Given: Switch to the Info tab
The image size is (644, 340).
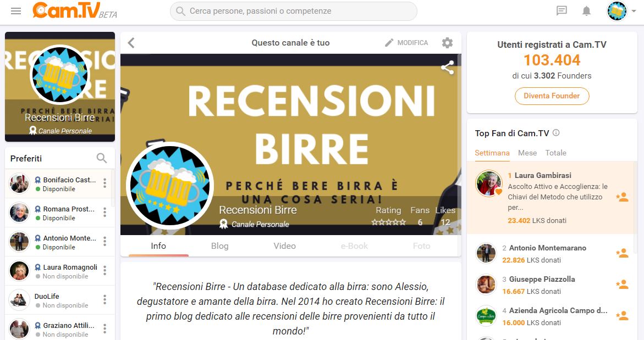Looking at the screenshot, I should tap(158, 246).
